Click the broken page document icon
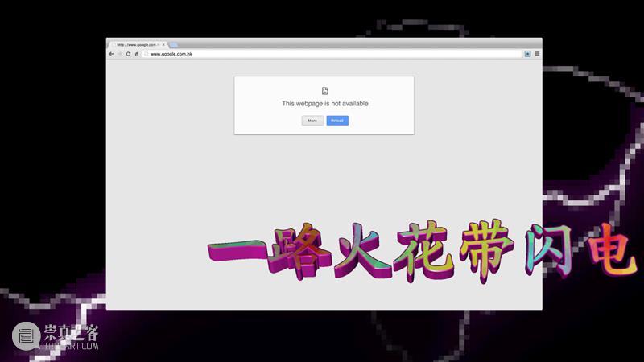This screenshot has width=644, height=362. point(325,91)
